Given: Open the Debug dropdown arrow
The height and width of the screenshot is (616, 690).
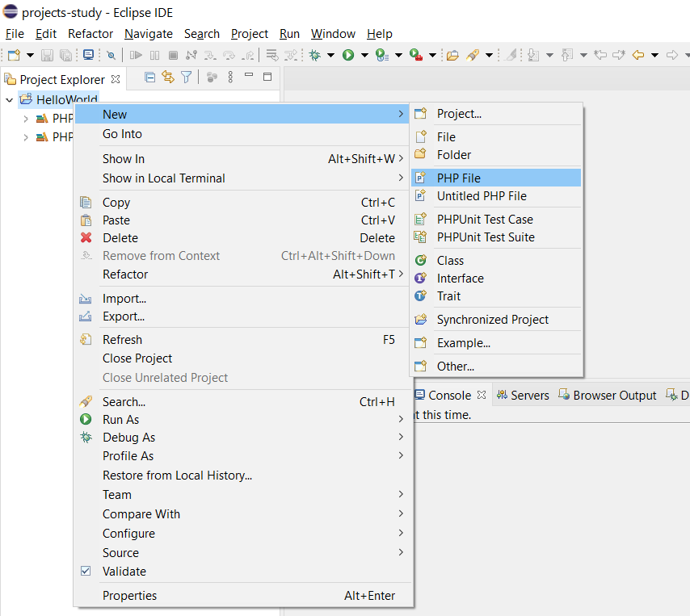Looking at the screenshot, I should tap(330, 55).
